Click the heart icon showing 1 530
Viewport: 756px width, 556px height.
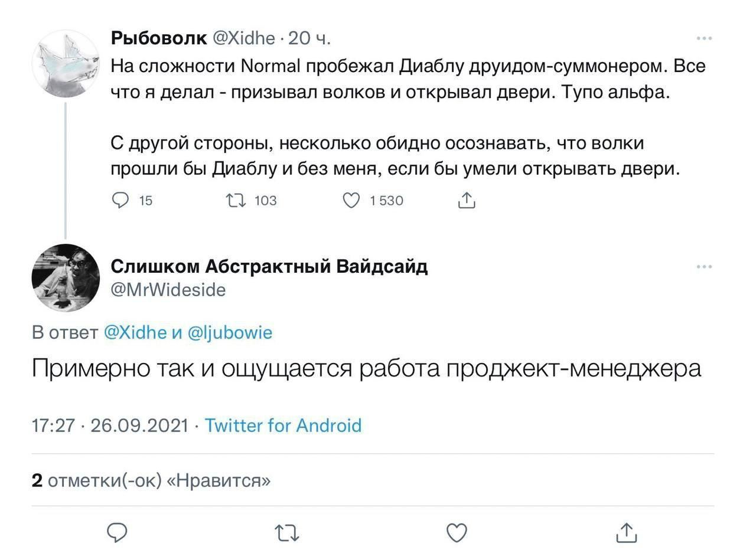pyautogui.click(x=351, y=200)
